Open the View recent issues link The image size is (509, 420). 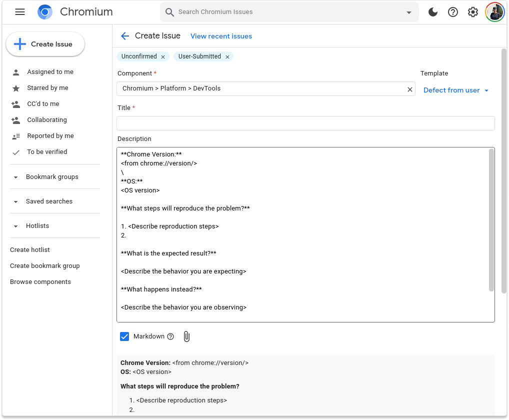pyautogui.click(x=221, y=36)
